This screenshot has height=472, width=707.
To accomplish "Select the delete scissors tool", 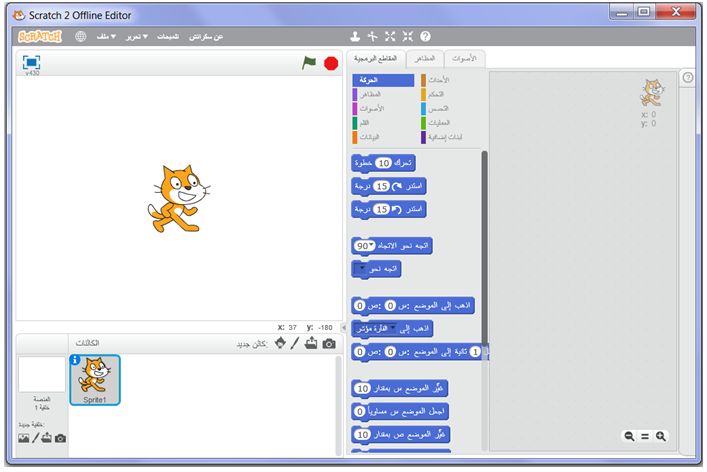I will [x=372, y=37].
